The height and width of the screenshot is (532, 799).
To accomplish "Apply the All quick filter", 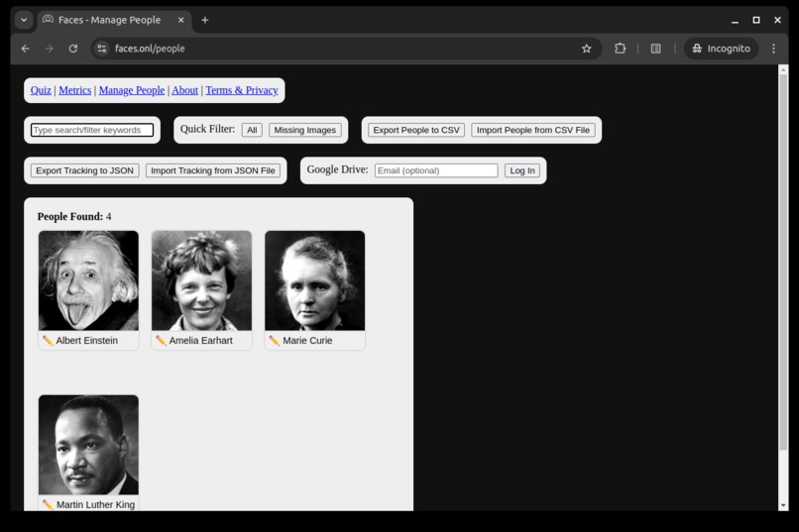I will [252, 130].
